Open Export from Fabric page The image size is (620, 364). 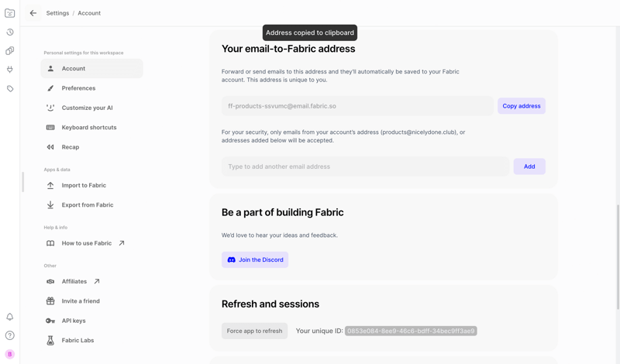[x=88, y=205]
